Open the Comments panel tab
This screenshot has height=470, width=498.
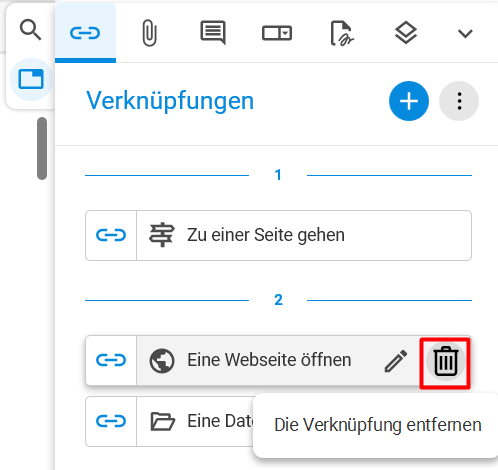pyautogui.click(x=213, y=32)
